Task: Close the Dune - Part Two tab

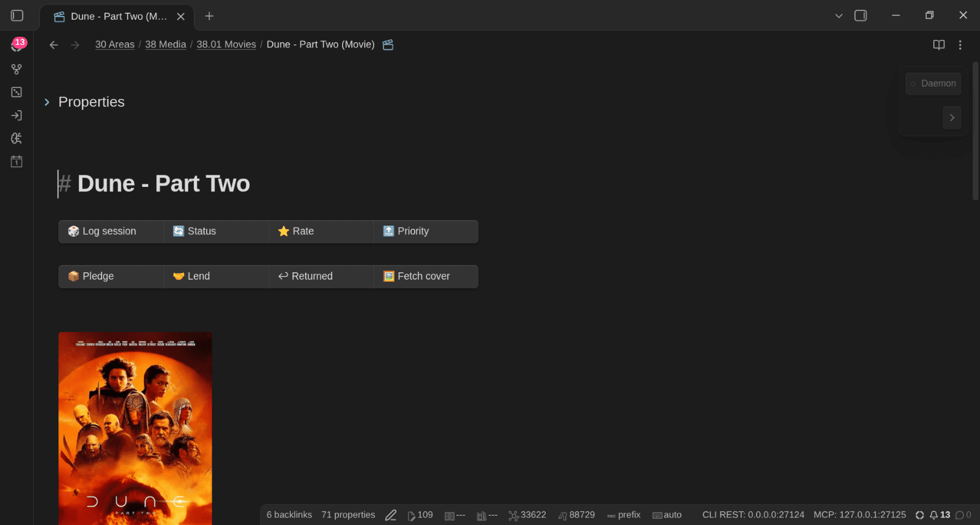Action: (181, 17)
